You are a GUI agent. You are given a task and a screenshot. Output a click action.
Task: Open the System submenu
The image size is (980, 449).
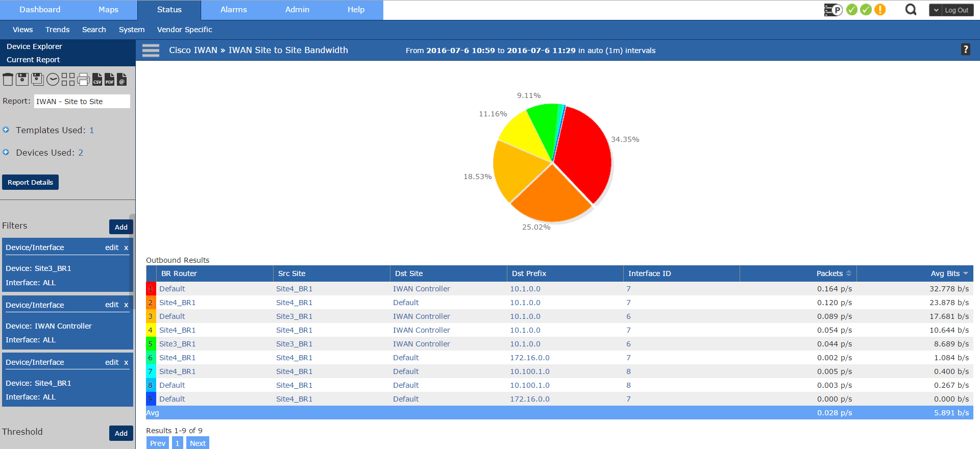click(x=132, y=30)
